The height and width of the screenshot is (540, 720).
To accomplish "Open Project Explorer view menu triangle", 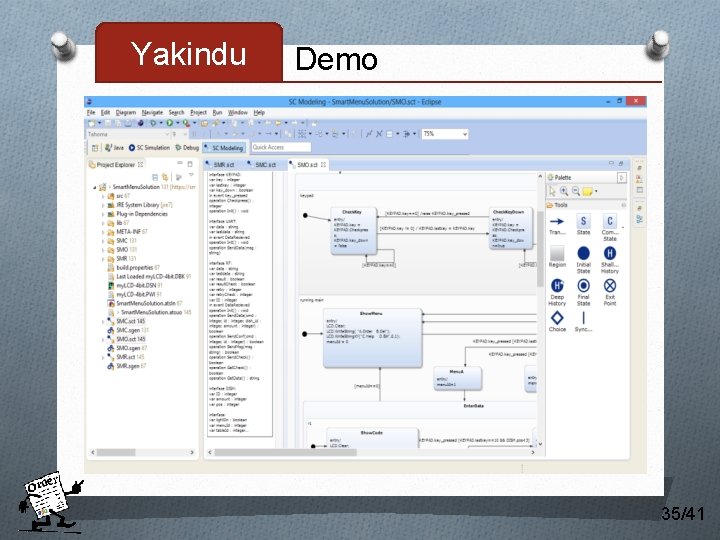I will [191, 176].
